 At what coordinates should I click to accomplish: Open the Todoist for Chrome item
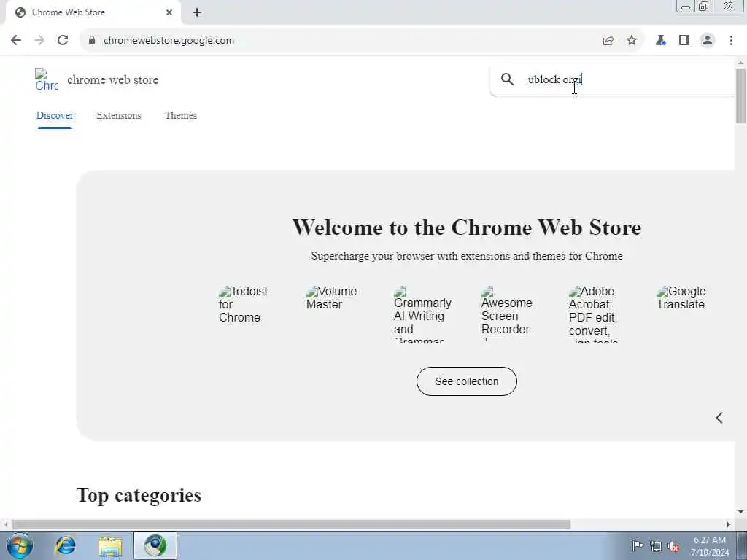(244, 304)
